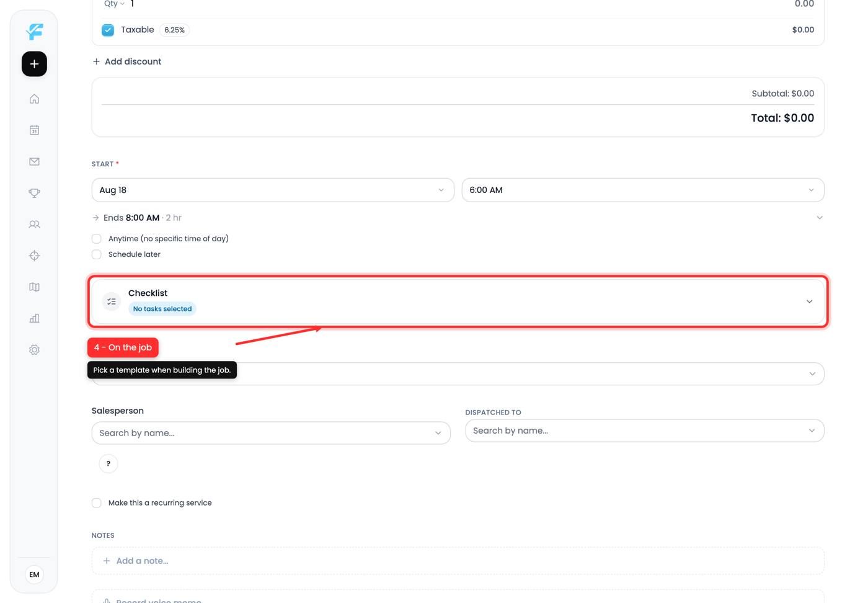Open the customers people icon
The image size is (868, 603).
pyautogui.click(x=34, y=224)
